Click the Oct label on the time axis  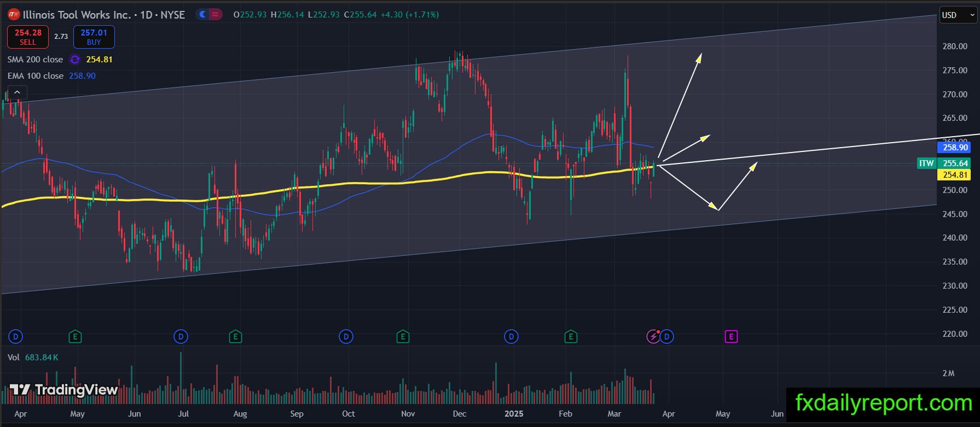pyautogui.click(x=348, y=414)
